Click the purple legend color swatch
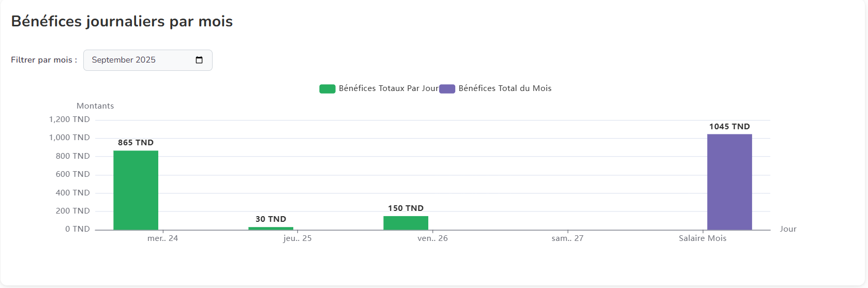The image size is (868, 288). coord(447,89)
